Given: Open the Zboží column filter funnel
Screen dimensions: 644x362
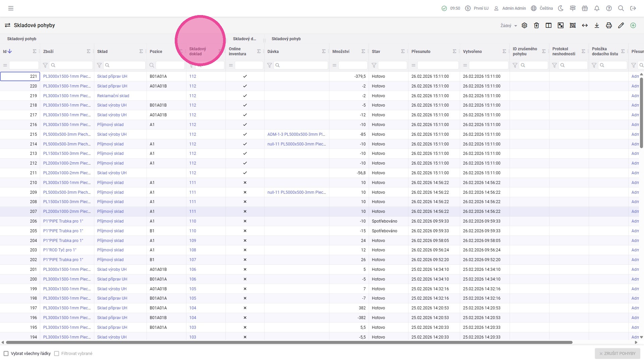Looking at the screenshot, I should pyautogui.click(x=45, y=65).
